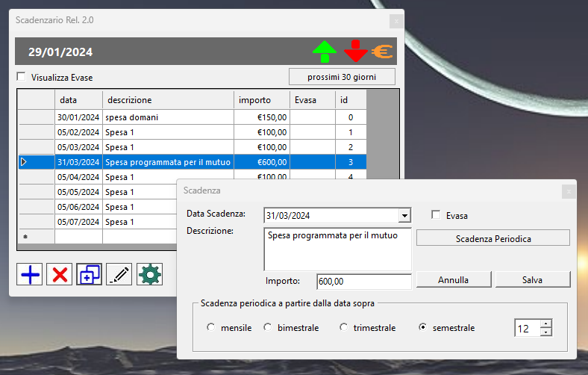Select the date cell 05/06/2024
Image resolution: width=588 pixels, height=375 pixels.
coord(79,207)
